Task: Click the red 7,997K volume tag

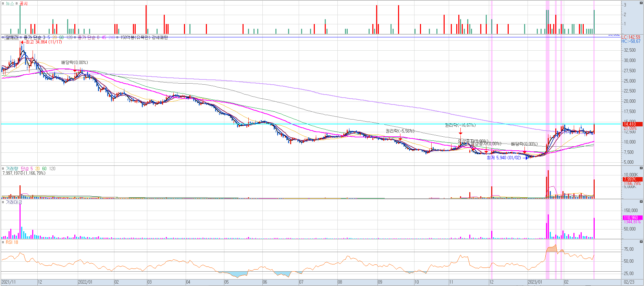Action: 632,179
